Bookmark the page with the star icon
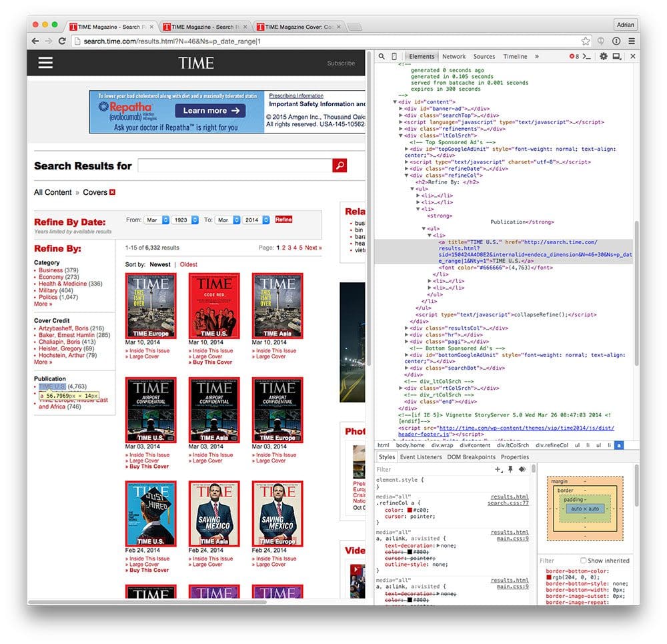The image size is (667, 644). (x=586, y=41)
